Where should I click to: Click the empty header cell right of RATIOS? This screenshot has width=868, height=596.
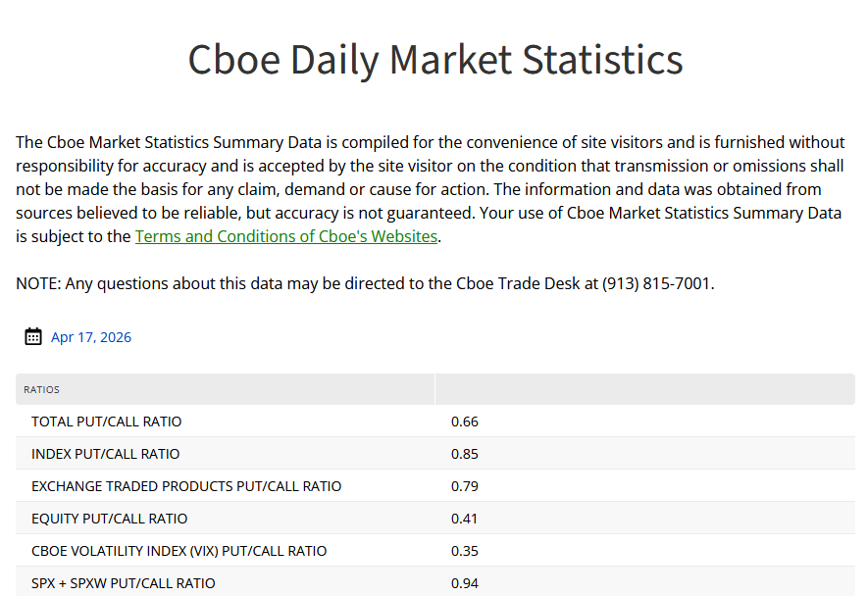pyautogui.click(x=644, y=390)
